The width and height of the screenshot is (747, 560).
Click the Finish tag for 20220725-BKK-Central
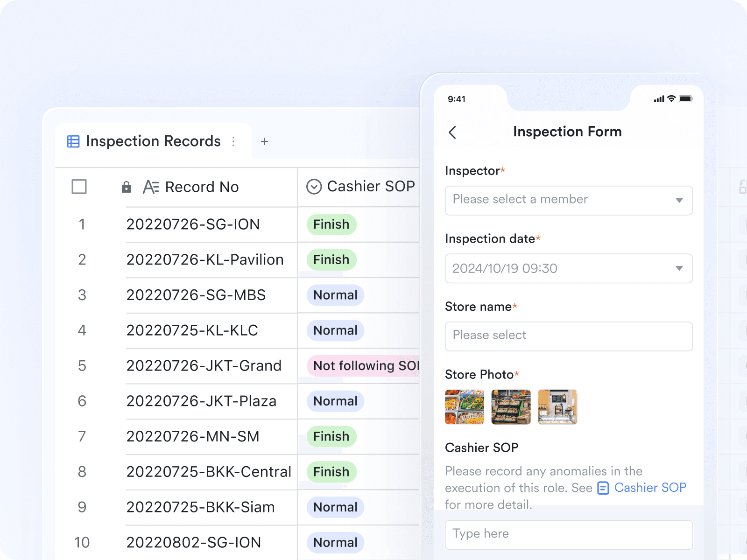coord(331,472)
